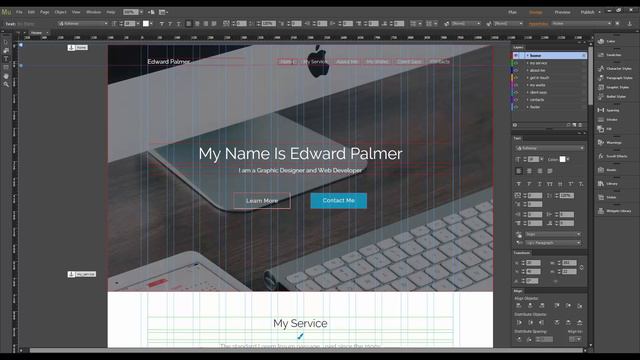The image size is (640, 360).
Task: Click Edward Palmer logo text
Action: [169, 62]
